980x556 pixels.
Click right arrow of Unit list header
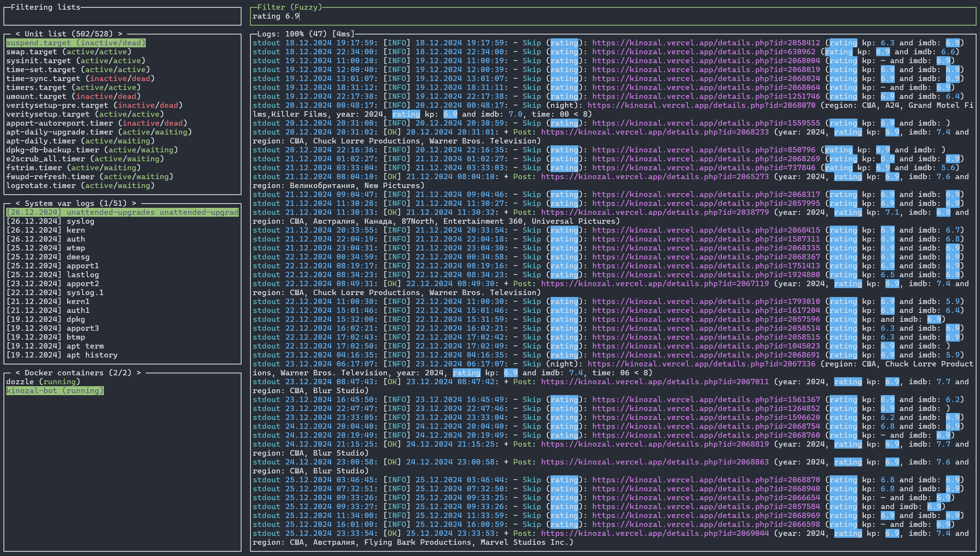120,34
